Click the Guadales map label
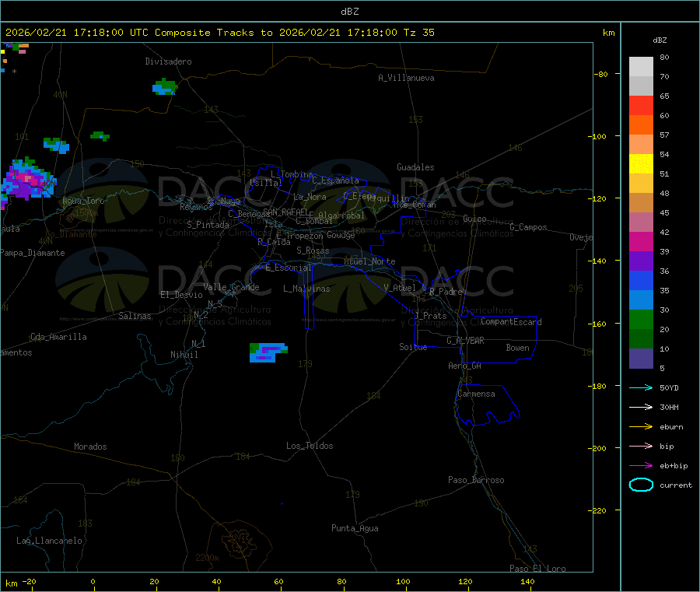 tap(415, 167)
